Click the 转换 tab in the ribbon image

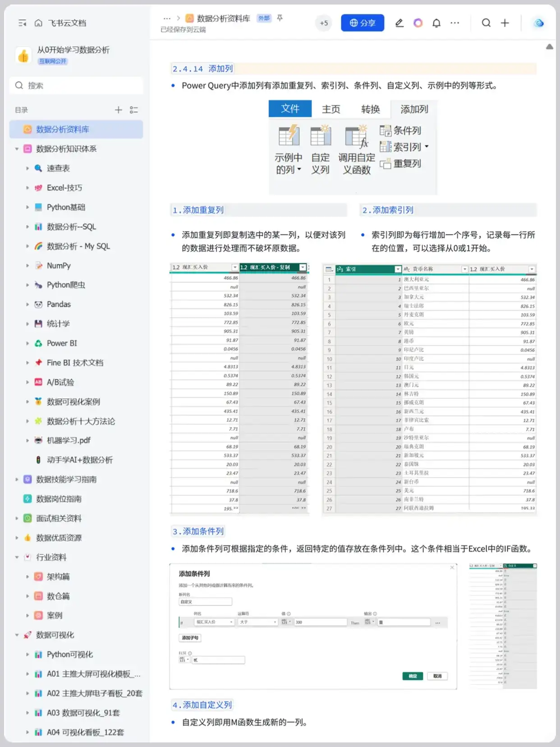(x=371, y=109)
